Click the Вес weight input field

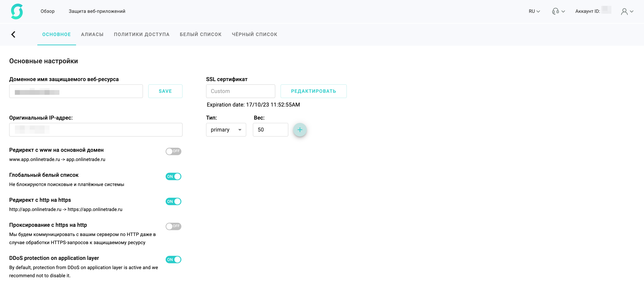click(x=270, y=130)
